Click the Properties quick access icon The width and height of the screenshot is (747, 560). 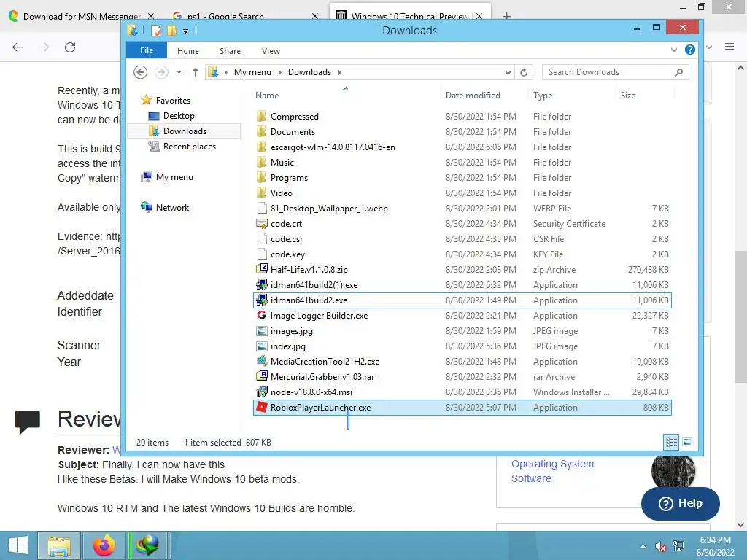click(155, 31)
